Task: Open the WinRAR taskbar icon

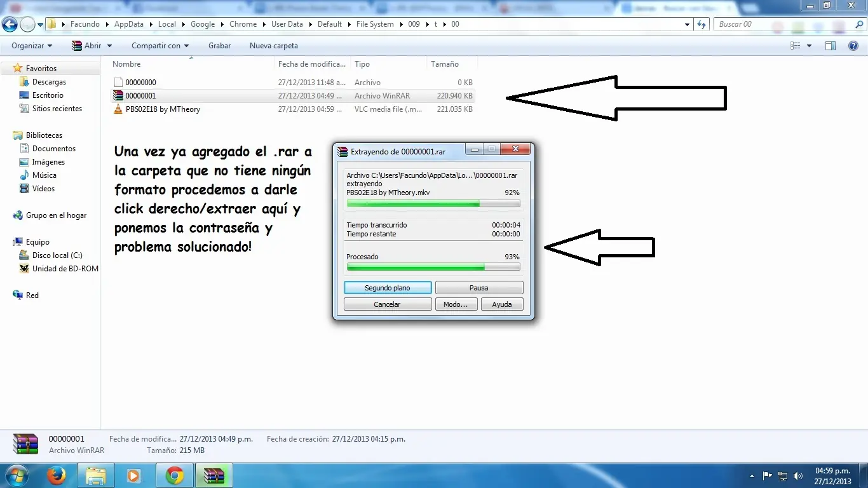Action: click(x=214, y=475)
